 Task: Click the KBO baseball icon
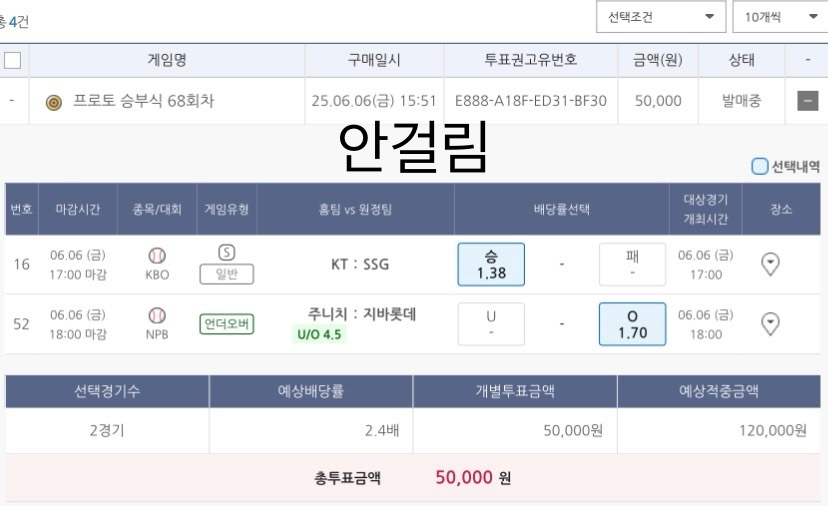point(157,255)
